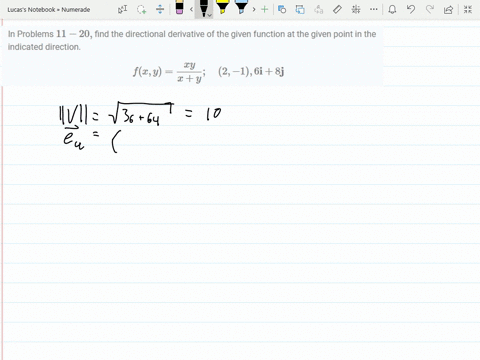
Task: Click Ink to Text icon
Action: (x=319, y=9)
